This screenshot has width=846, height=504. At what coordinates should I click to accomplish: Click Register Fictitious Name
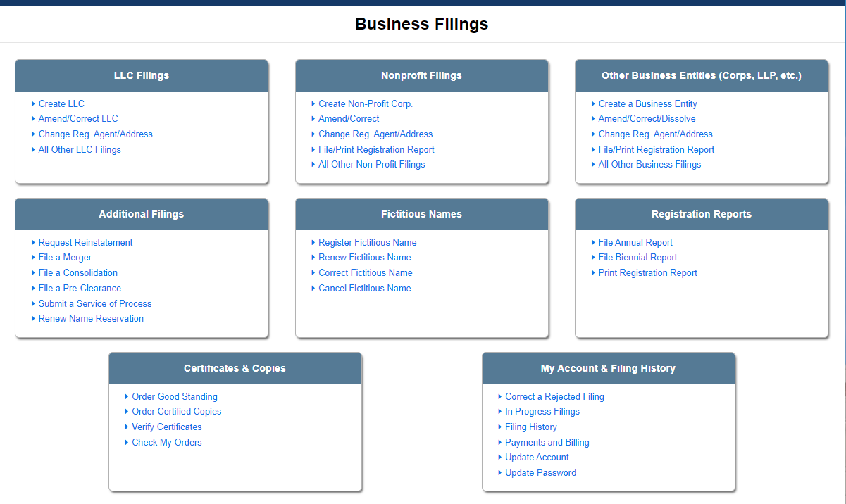(368, 242)
